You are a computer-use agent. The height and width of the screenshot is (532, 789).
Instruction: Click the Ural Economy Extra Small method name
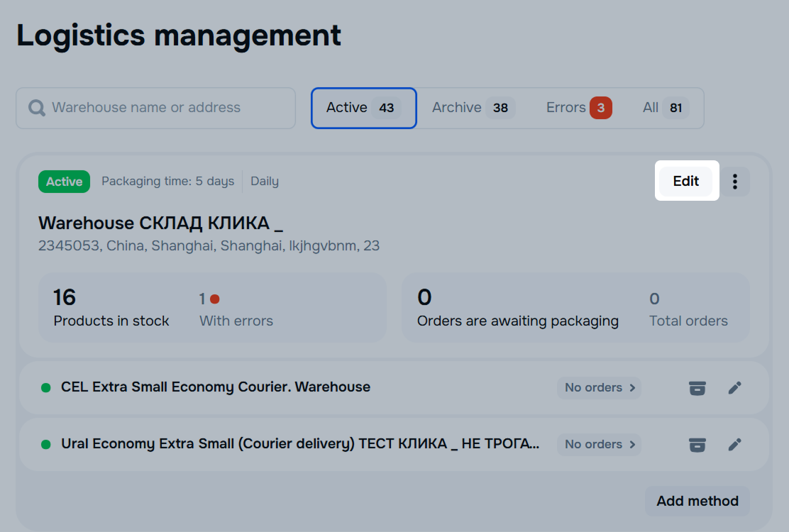pos(299,444)
